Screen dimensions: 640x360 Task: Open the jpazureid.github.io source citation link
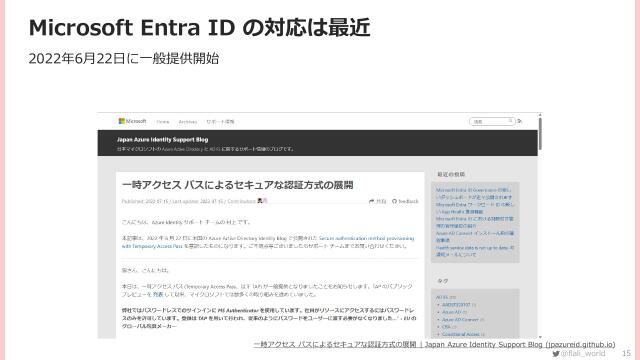[x=434, y=344]
